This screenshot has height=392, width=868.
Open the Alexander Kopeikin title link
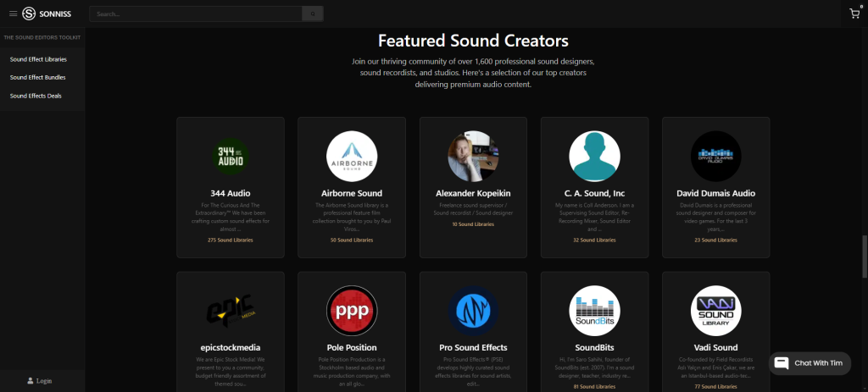coord(473,194)
